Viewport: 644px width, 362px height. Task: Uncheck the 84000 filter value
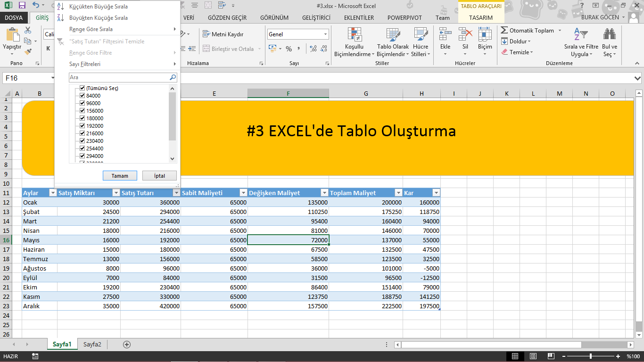click(x=82, y=95)
